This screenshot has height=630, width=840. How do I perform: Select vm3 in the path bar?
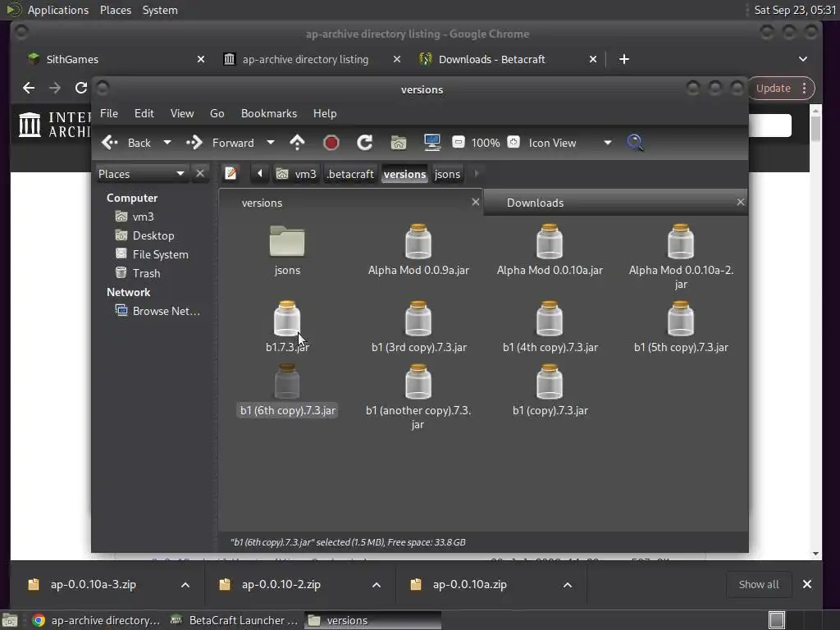296,174
